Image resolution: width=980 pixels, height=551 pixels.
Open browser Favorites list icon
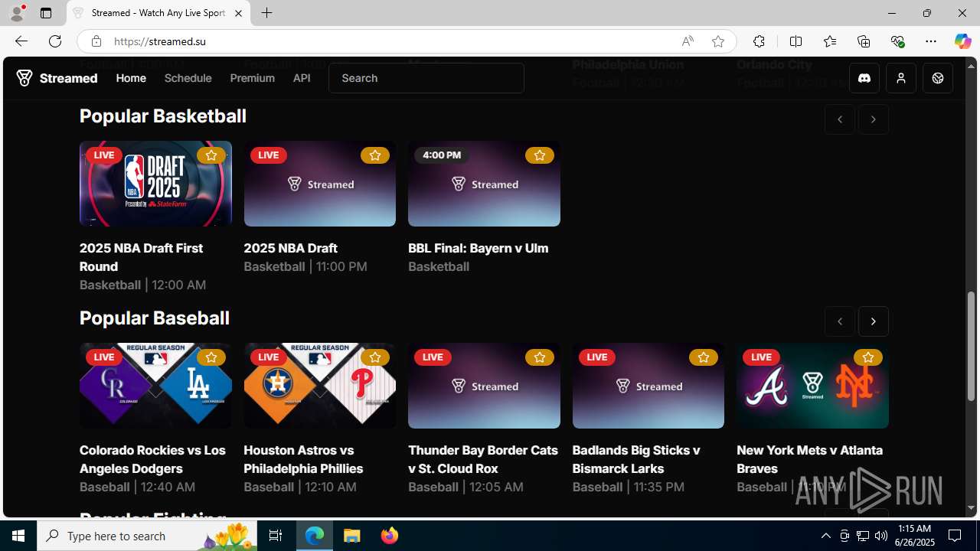pos(830,41)
